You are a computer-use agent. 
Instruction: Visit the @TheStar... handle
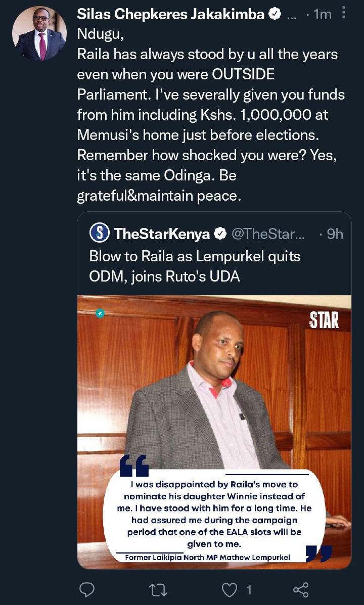268,234
